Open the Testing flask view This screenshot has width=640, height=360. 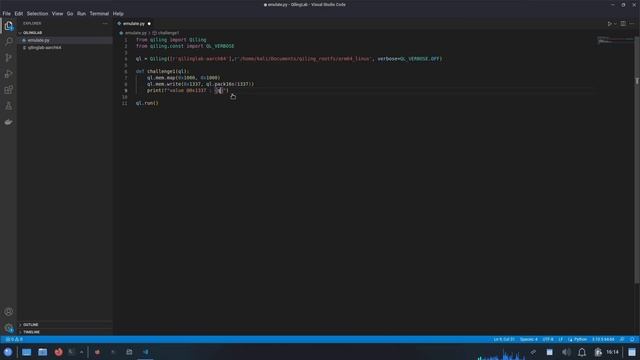pyautogui.click(x=9, y=106)
